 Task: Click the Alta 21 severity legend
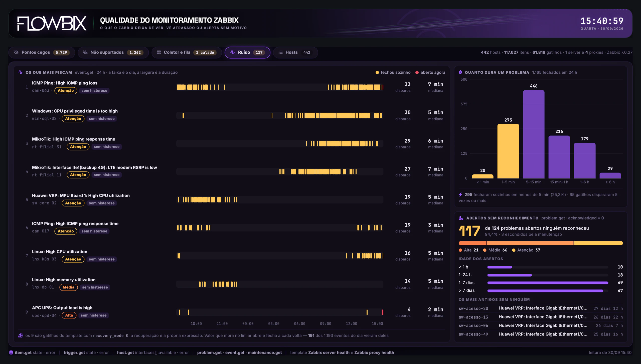pyautogui.click(x=468, y=250)
